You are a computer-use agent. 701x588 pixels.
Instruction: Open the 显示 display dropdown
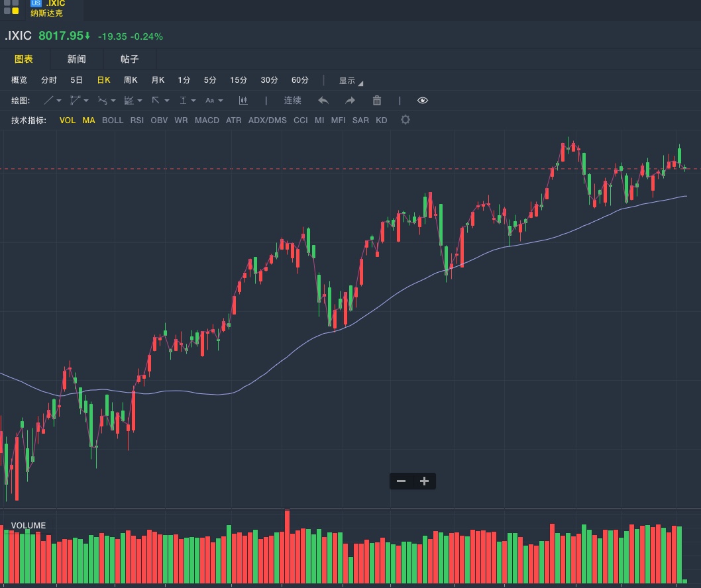(350, 81)
